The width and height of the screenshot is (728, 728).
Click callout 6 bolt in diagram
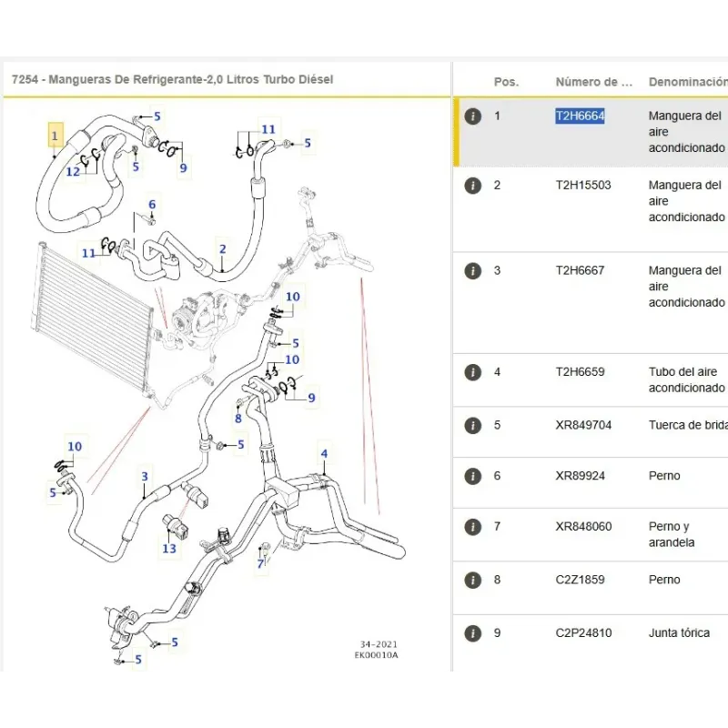tap(152, 205)
